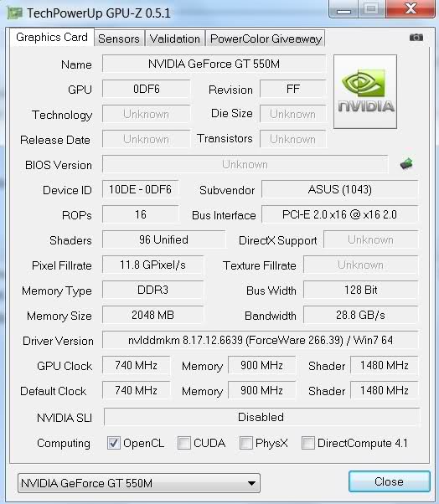Click the Driver Version field
This screenshot has height=504, width=439.
point(261,340)
